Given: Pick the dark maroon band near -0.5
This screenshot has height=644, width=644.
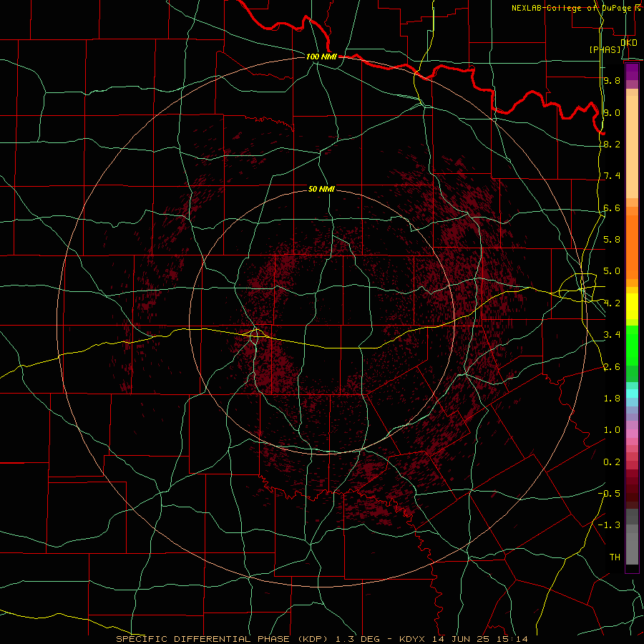Looking at the screenshot, I should pyautogui.click(x=632, y=493).
